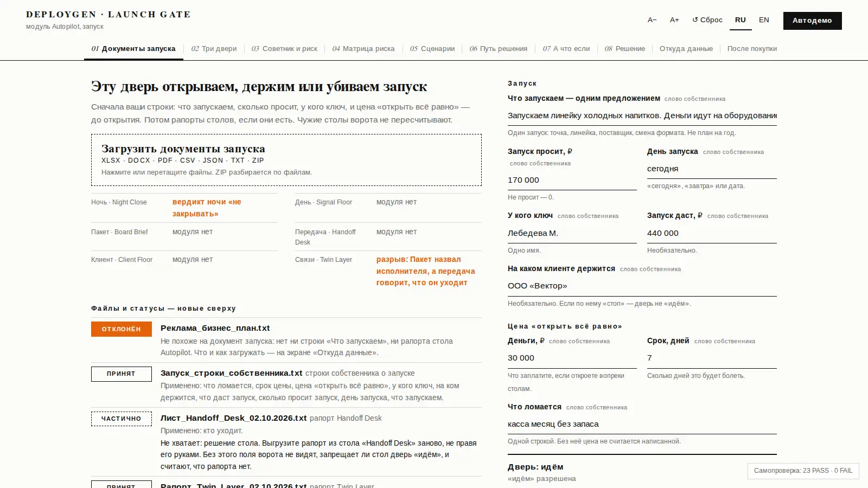868x488 pixels.
Task: Select the 06 Путь решения tab
Action: [x=499, y=49]
